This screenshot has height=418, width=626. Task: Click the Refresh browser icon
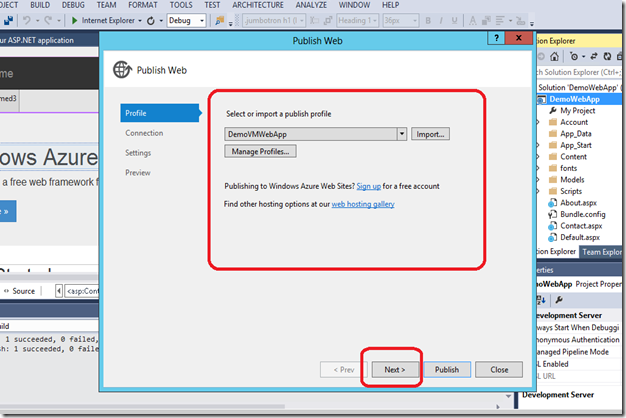[151, 21]
